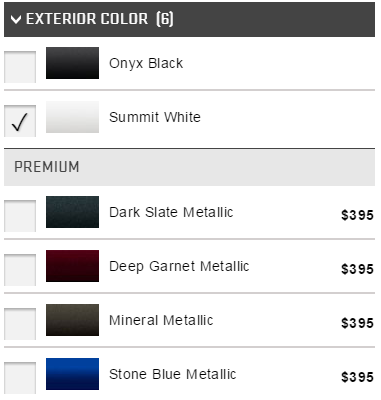Viewport: 381px width, 400px height.
Task: Click the Onyx Black label
Action: click(x=146, y=63)
